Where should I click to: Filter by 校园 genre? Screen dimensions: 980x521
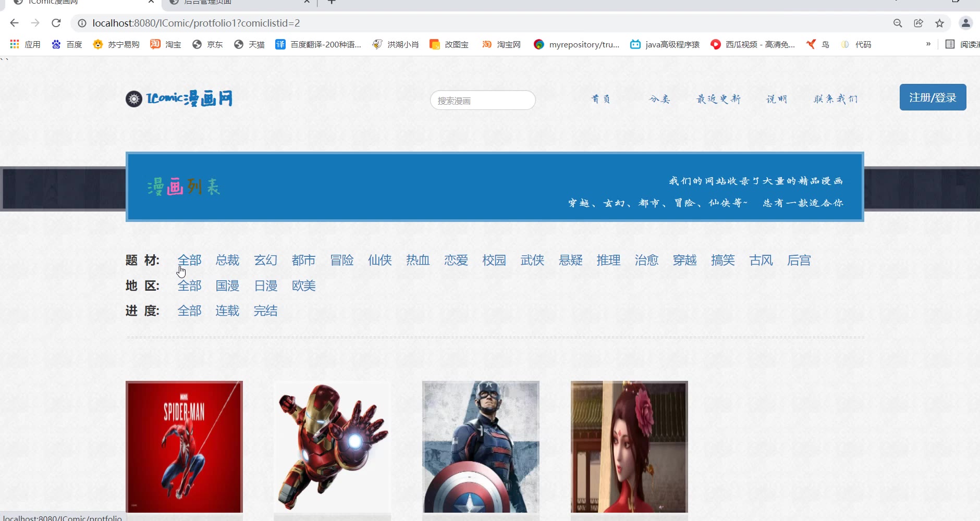494,260
